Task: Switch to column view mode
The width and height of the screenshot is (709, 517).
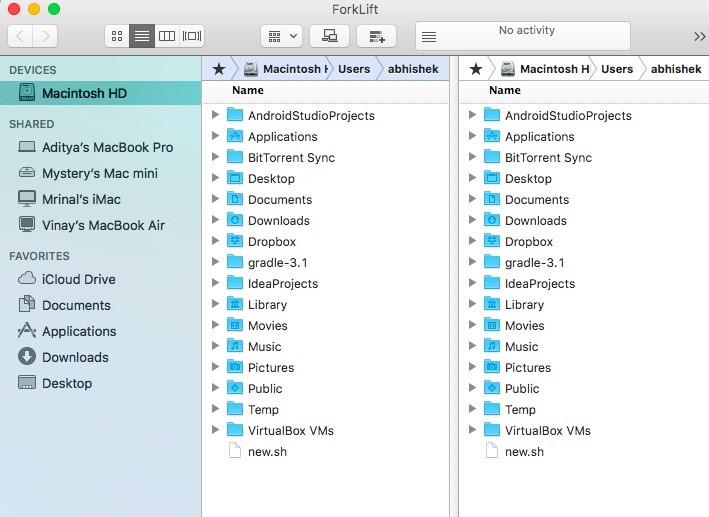Action: 167,36
